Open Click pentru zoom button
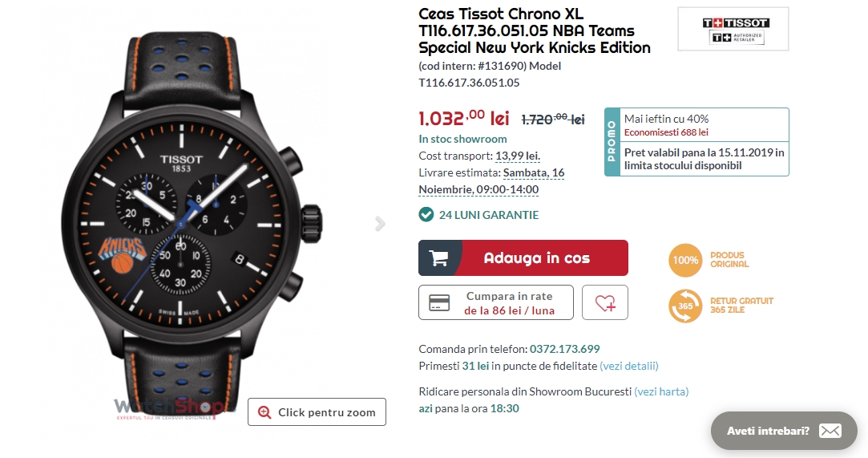The height and width of the screenshot is (458, 868). click(317, 412)
